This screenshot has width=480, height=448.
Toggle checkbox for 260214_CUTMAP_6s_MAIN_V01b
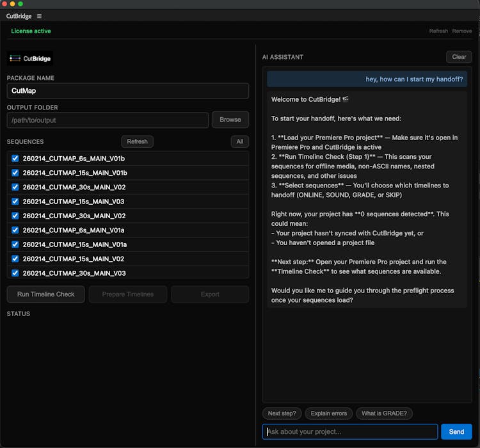pos(15,158)
